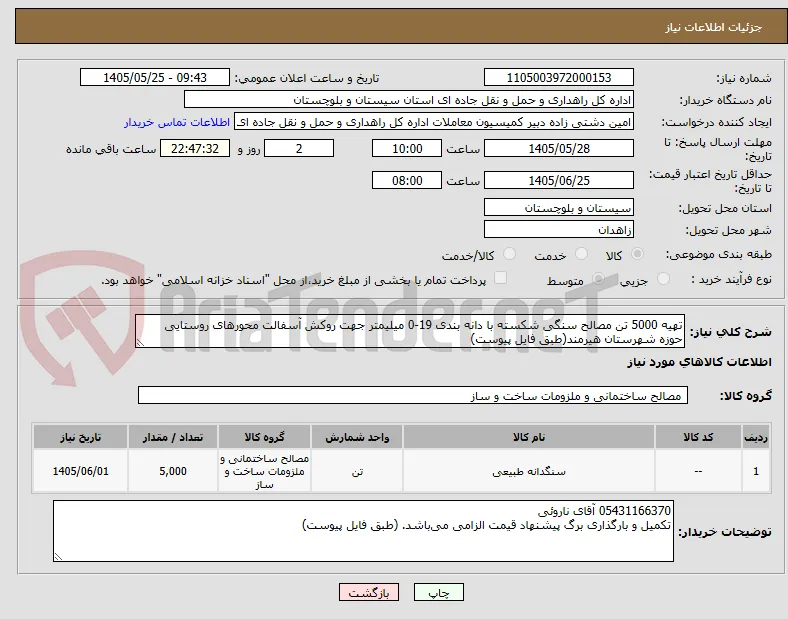Click the تعداد / مقدار column header
This screenshot has width=788, height=619.
click(x=173, y=437)
